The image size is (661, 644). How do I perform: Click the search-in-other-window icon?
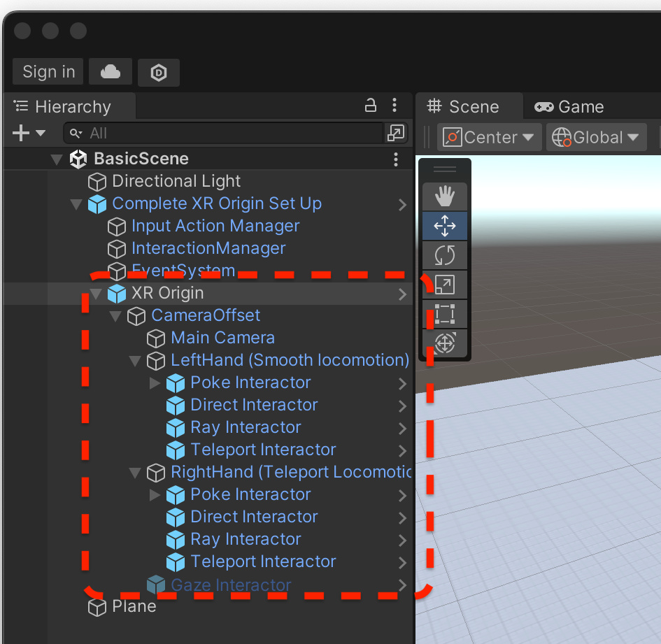(x=396, y=133)
